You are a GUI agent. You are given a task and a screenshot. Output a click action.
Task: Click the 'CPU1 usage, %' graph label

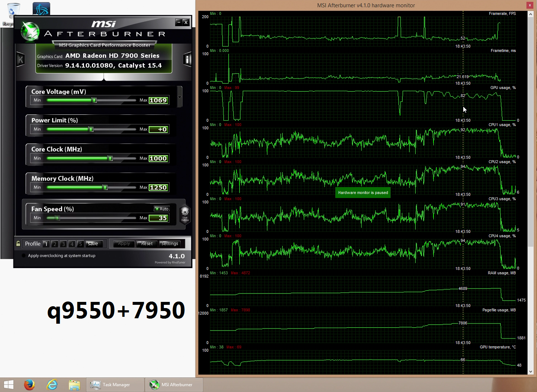coord(502,125)
